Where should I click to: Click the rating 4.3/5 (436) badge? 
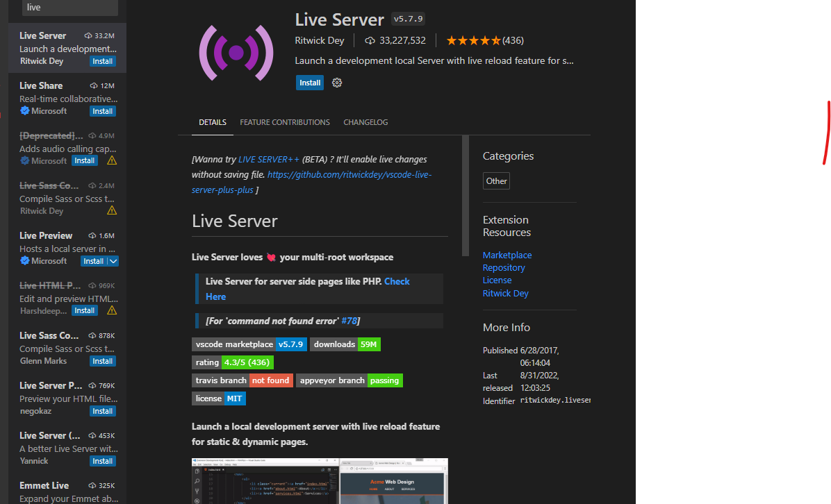pyautogui.click(x=233, y=362)
